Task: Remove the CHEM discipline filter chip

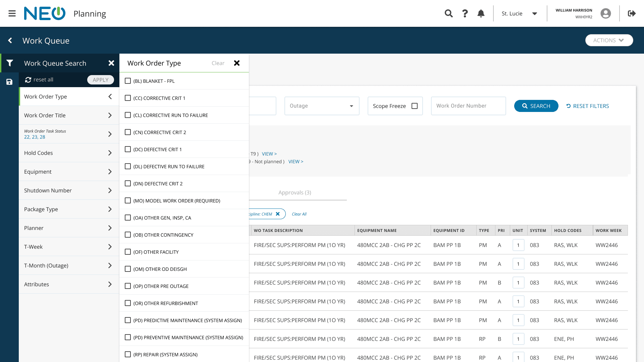Action: [278, 214]
